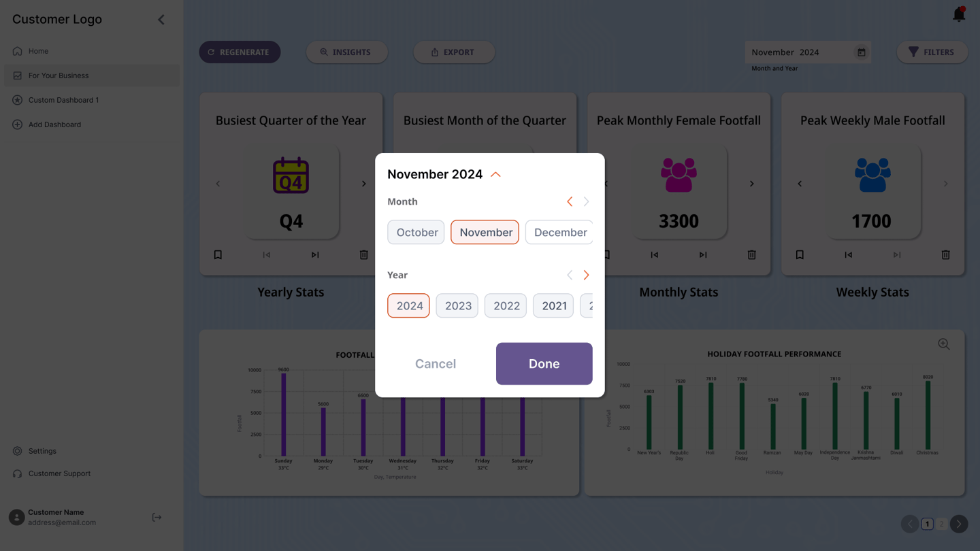This screenshot has height=551, width=980.
Task: Open the Filters panel
Action: coord(932,52)
